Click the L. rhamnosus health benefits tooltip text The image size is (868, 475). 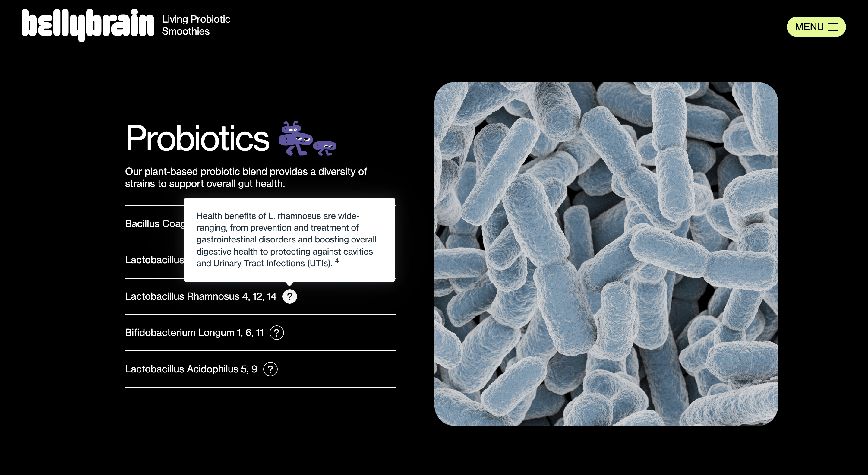pos(286,239)
